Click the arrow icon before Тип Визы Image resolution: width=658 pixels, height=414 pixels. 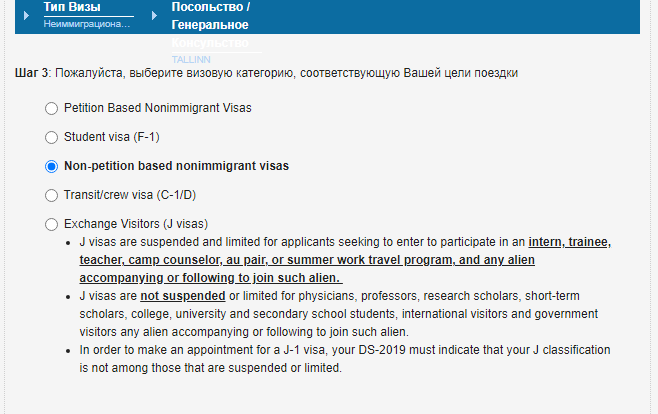tap(27, 14)
